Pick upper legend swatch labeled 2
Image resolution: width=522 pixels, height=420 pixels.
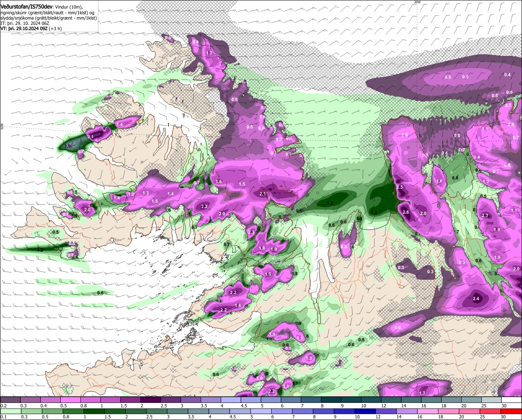[x=150, y=400]
